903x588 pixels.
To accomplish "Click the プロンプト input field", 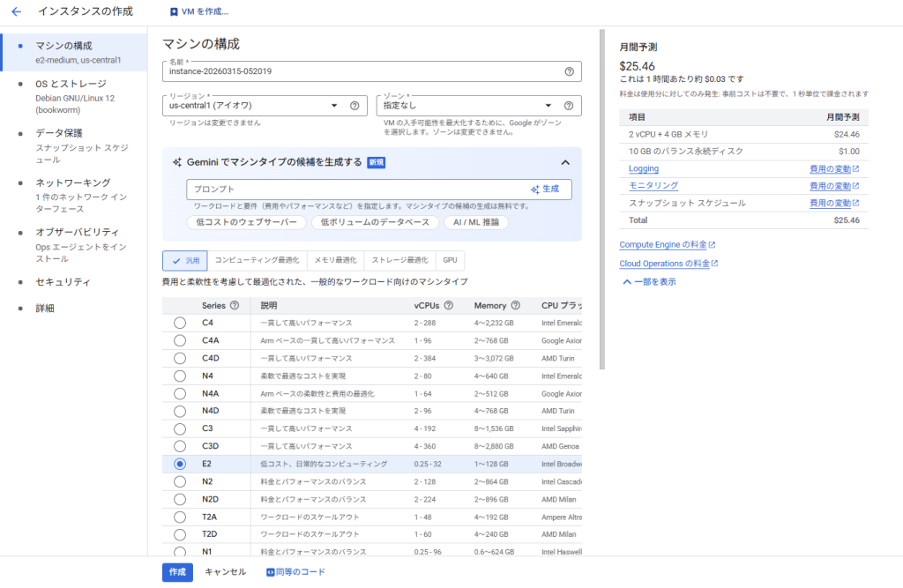I will (353, 190).
